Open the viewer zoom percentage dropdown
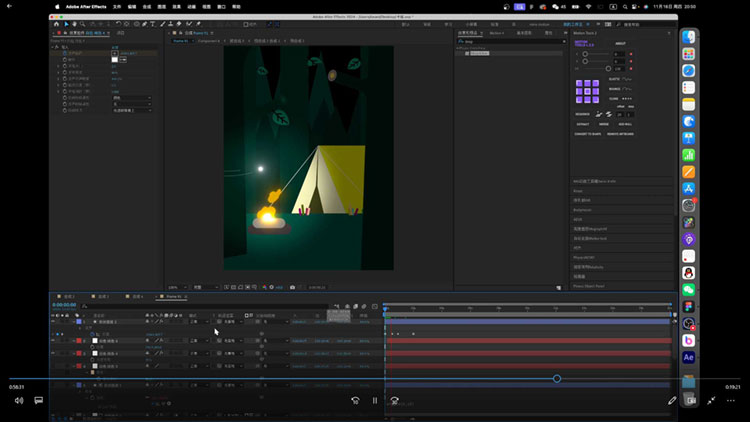 pyautogui.click(x=175, y=287)
